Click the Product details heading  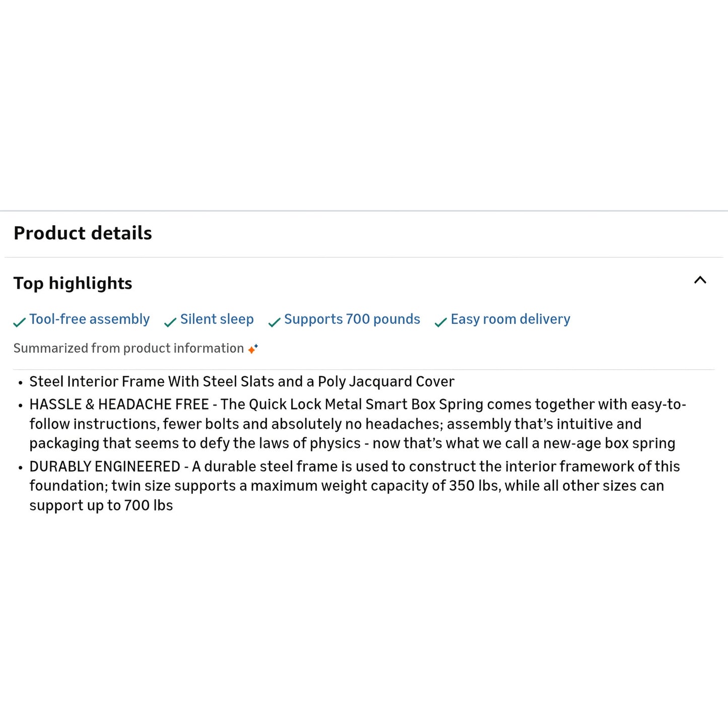83,233
